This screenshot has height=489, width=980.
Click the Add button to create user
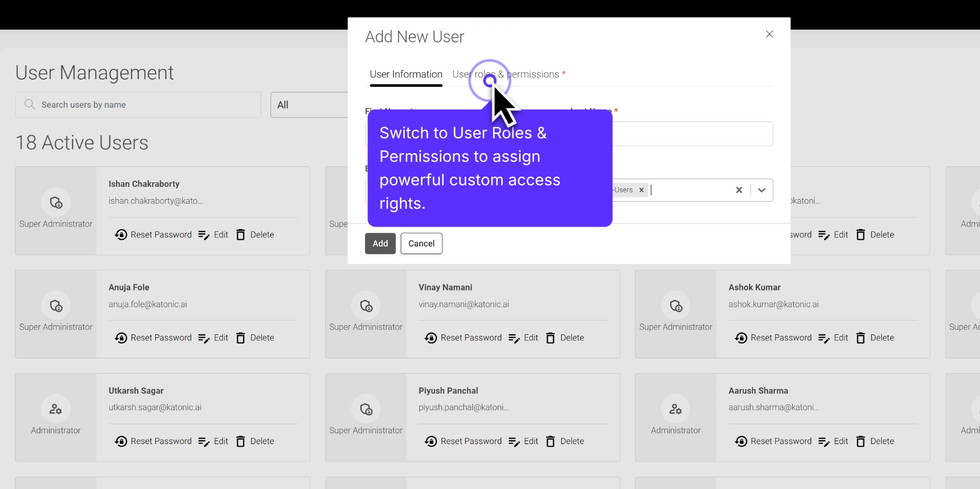(380, 243)
